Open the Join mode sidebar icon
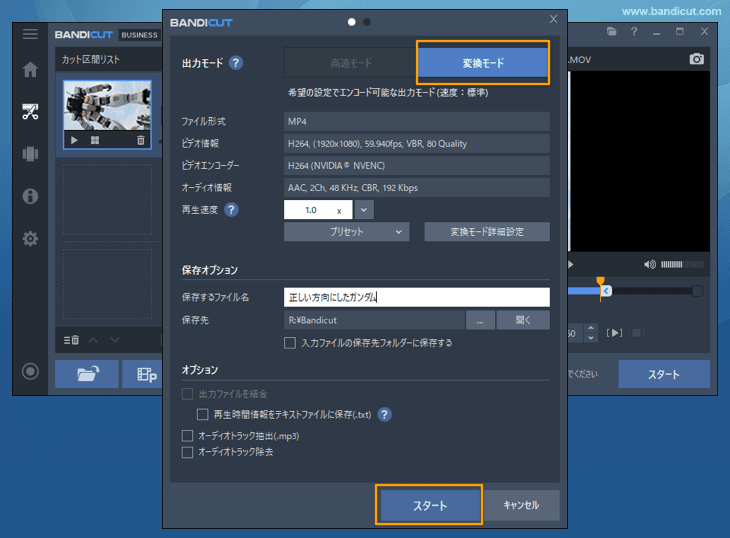730x538 pixels. point(30,154)
